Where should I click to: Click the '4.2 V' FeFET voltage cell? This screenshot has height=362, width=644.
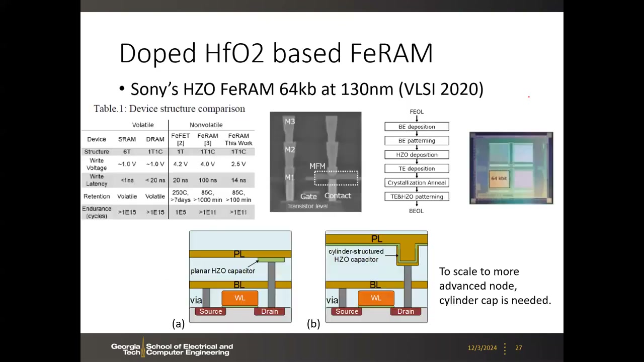pos(180,164)
